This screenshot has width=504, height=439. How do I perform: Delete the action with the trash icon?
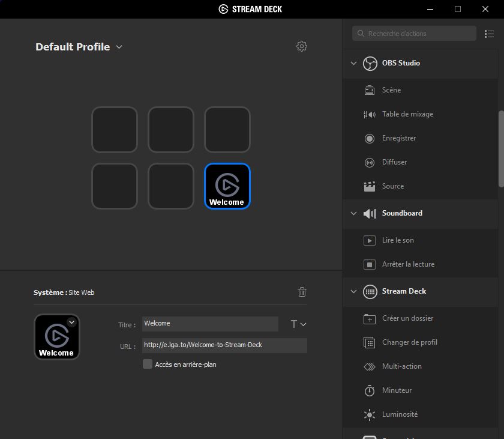(x=302, y=292)
